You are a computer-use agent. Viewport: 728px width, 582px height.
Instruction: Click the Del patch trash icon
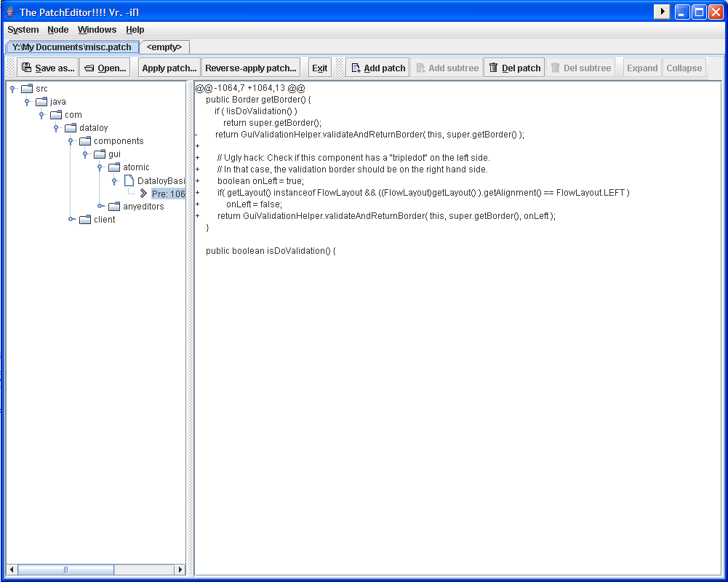point(494,68)
